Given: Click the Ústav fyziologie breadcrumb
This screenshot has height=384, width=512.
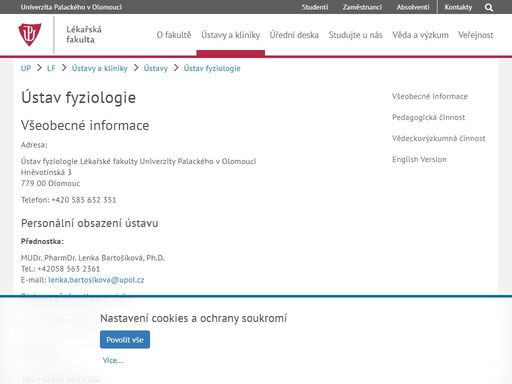Looking at the screenshot, I should (x=212, y=68).
